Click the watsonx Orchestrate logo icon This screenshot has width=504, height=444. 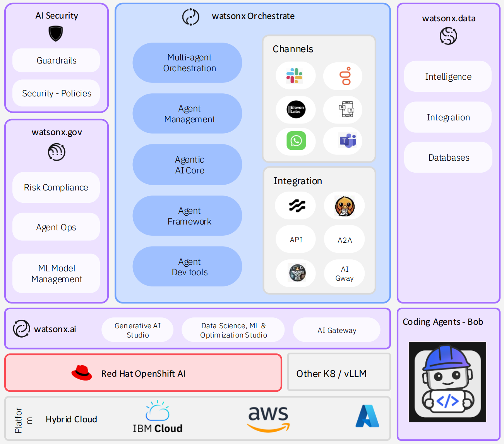191,17
